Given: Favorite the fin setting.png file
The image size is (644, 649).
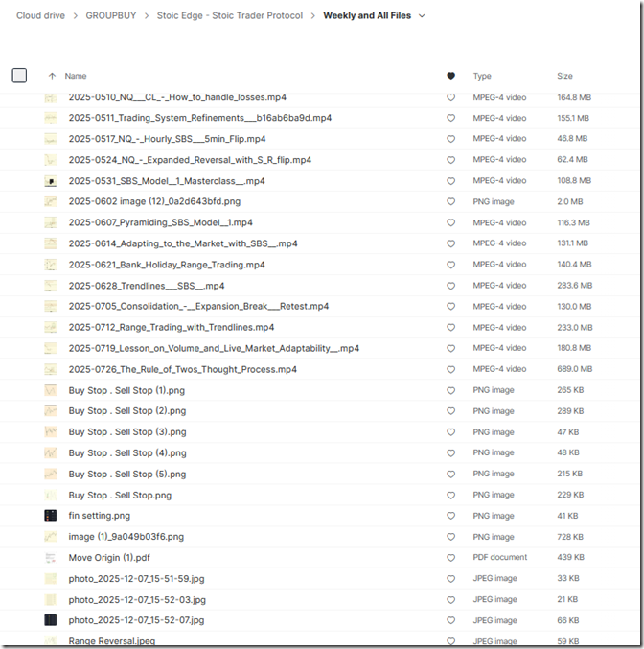Looking at the screenshot, I should (x=451, y=516).
